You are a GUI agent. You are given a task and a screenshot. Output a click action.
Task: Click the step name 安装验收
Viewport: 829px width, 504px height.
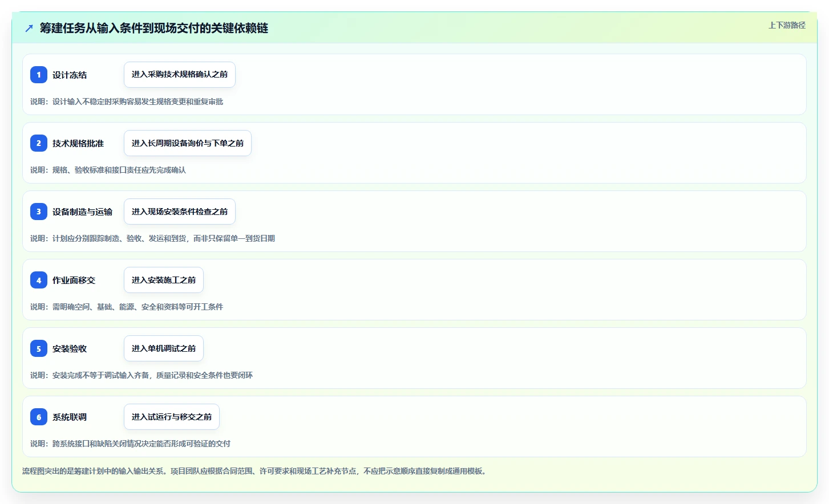(x=70, y=348)
